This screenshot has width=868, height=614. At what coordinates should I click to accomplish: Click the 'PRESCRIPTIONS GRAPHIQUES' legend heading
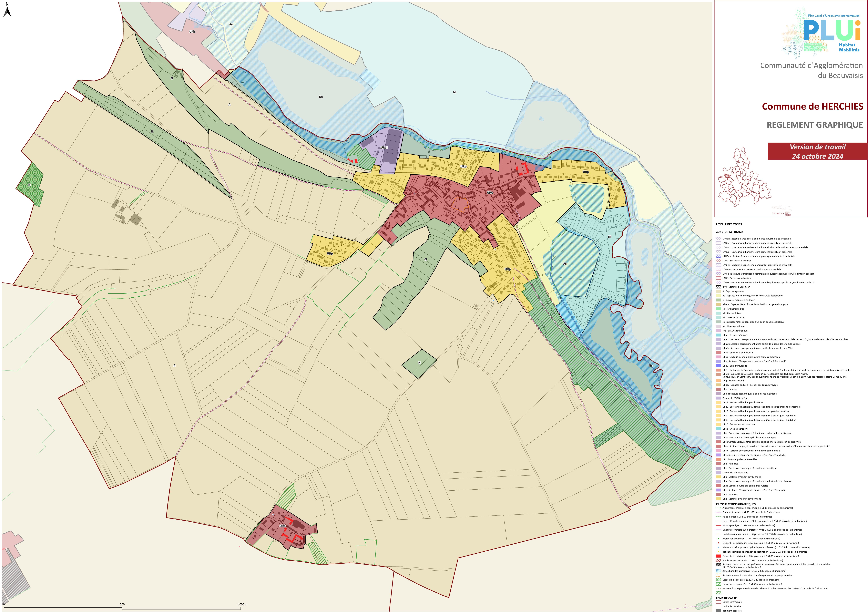click(736, 504)
